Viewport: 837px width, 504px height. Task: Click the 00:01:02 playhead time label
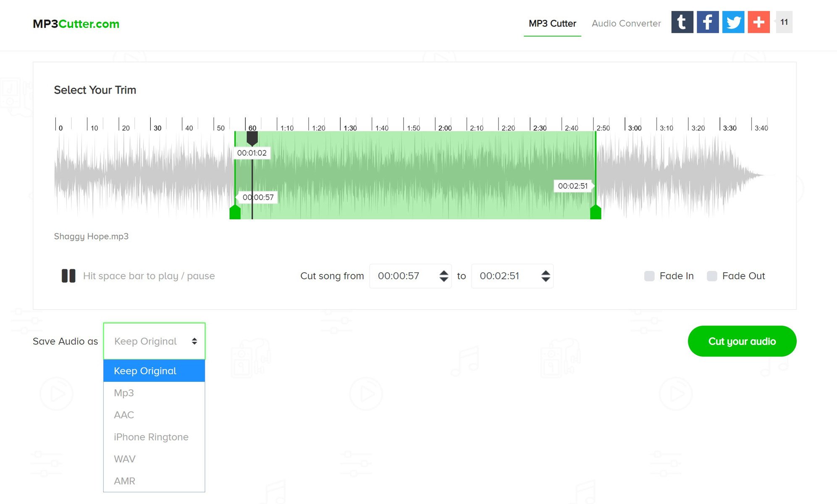point(252,153)
